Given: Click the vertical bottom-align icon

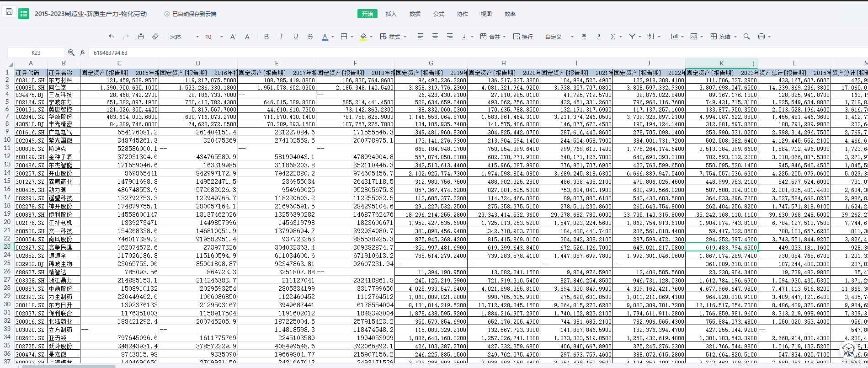Looking at the screenshot, I should [x=464, y=37].
